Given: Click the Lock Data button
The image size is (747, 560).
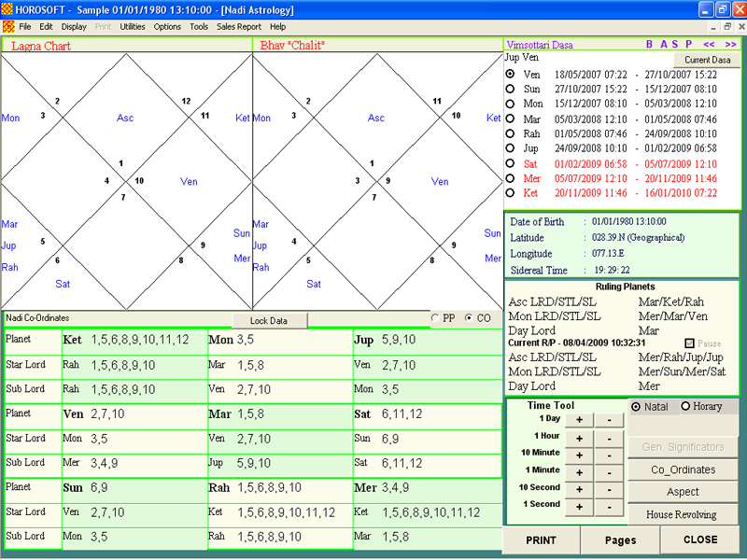Looking at the screenshot, I should pyautogui.click(x=269, y=321).
